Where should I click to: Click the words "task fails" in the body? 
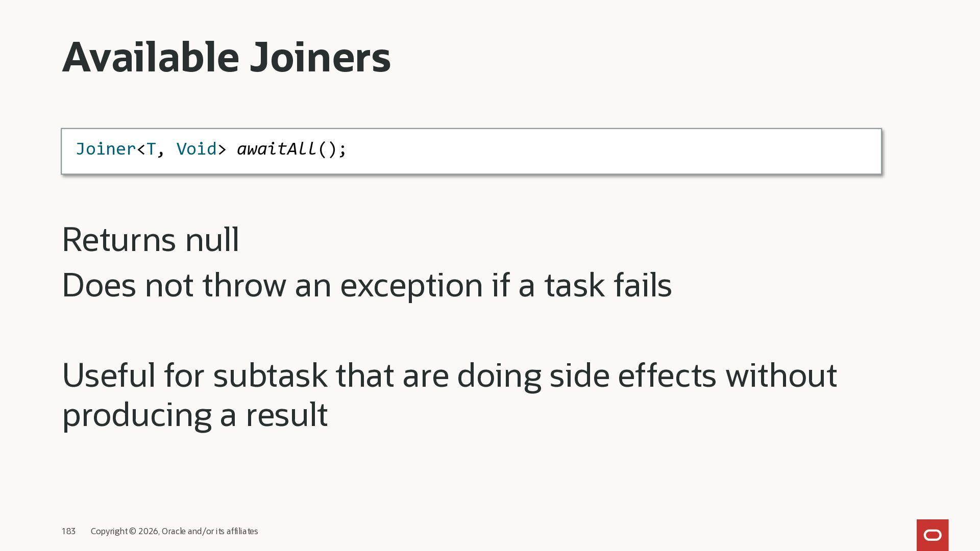[608, 285]
